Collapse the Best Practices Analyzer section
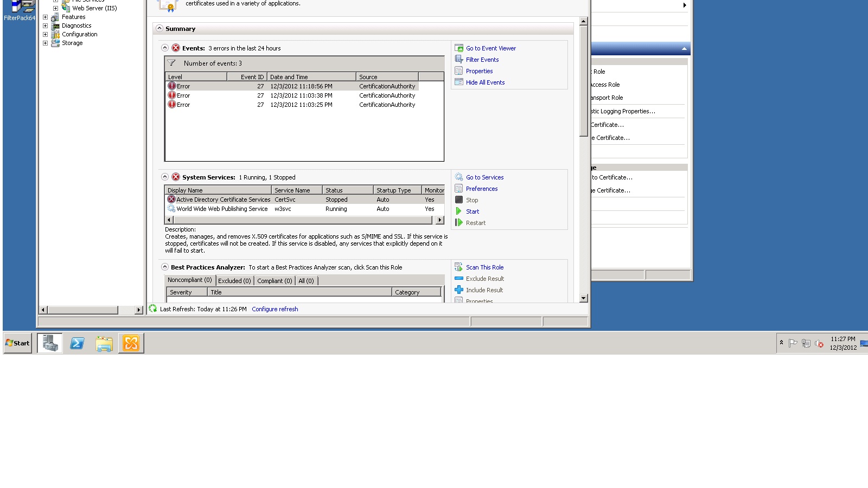Image resolution: width=868 pixels, height=488 pixels. pos(165,267)
